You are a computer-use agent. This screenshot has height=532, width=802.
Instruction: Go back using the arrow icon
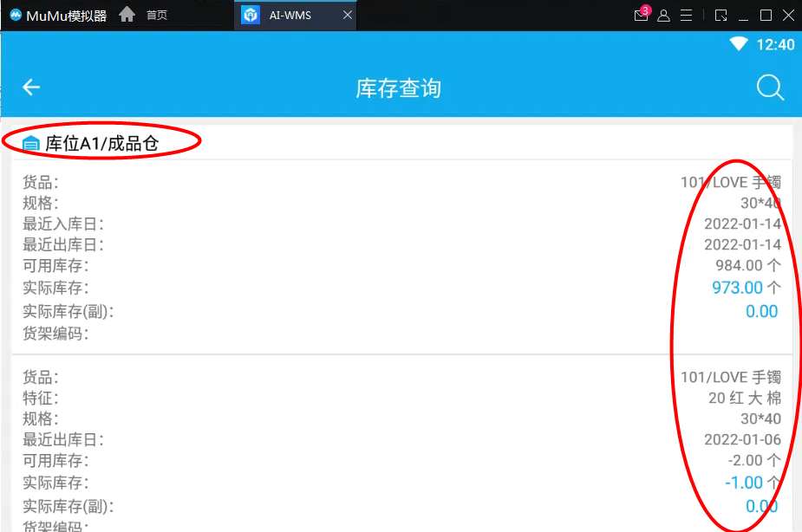click(x=31, y=88)
